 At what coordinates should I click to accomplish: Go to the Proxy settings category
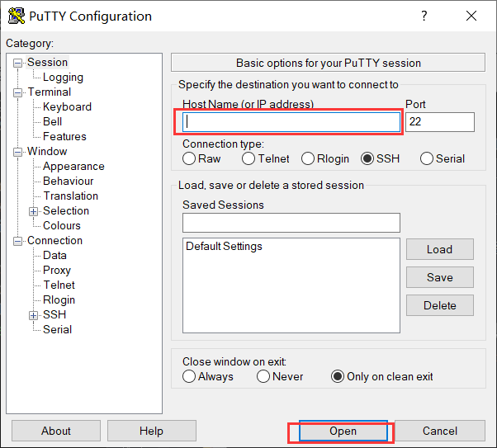57,270
